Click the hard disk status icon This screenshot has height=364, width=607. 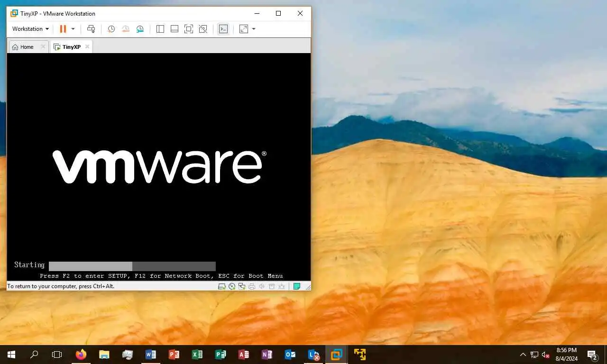coord(221,286)
